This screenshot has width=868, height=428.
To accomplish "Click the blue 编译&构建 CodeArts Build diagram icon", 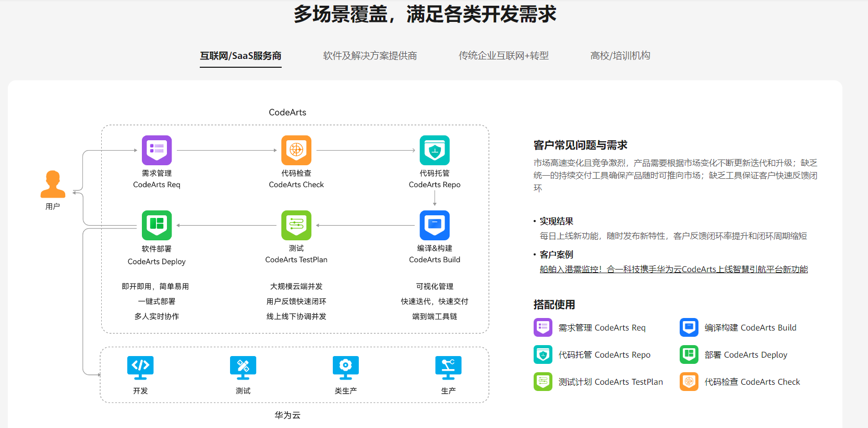I will [435, 225].
